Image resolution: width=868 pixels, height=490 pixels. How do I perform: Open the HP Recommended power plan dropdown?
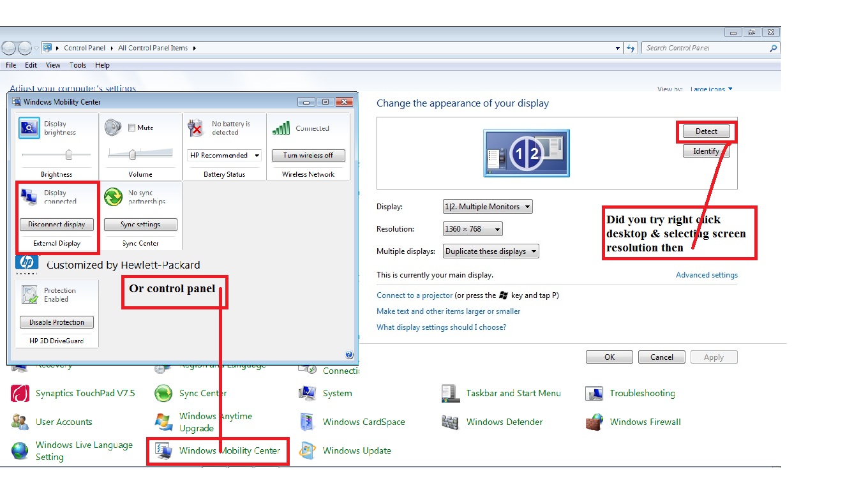point(225,155)
